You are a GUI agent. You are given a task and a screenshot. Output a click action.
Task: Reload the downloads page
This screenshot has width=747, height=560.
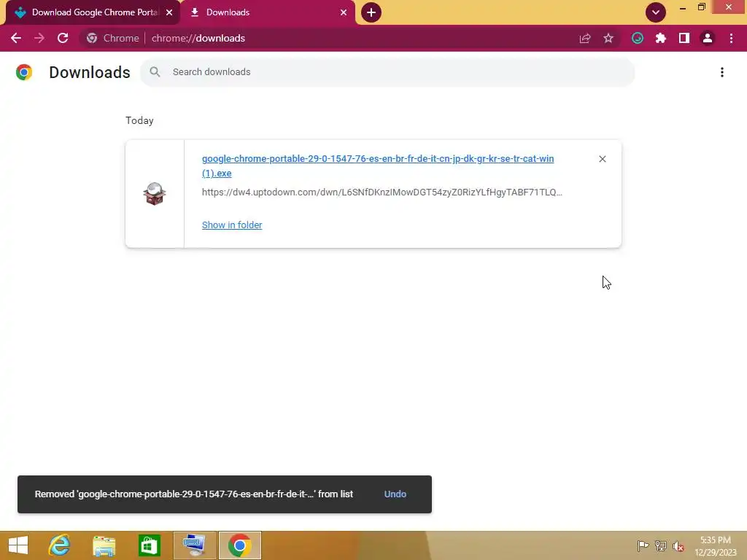pyautogui.click(x=63, y=38)
